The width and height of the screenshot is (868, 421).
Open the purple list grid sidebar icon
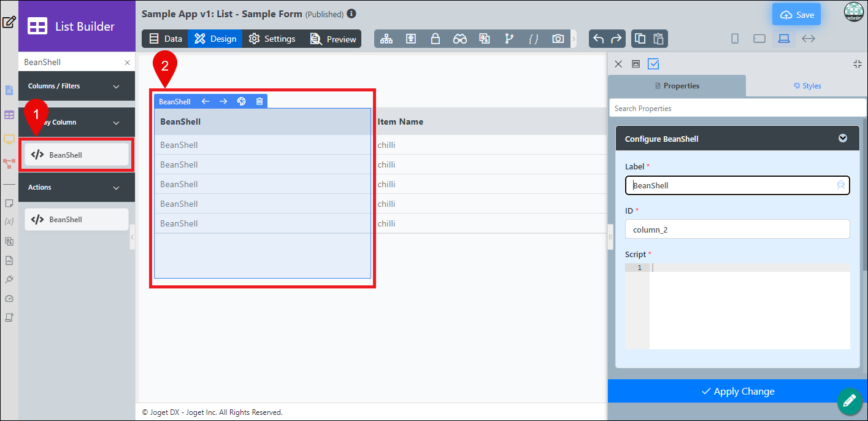(x=9, y=115)
